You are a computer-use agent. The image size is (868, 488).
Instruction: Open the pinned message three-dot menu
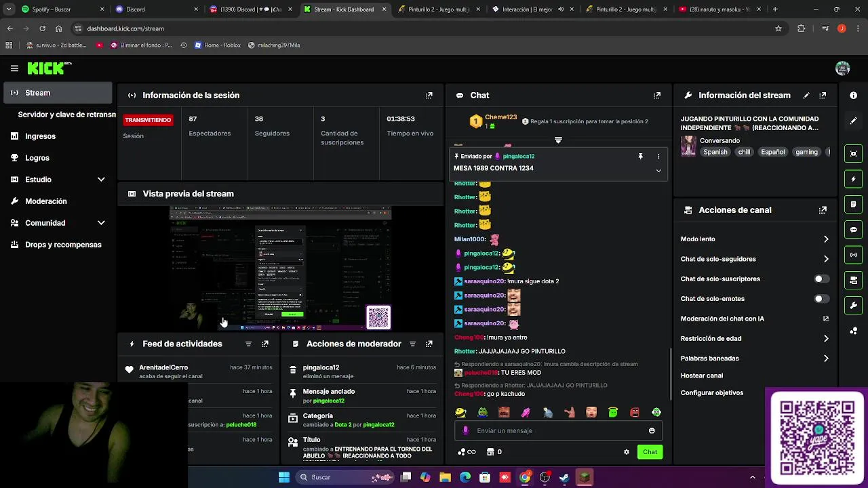(x=658, y=157)
